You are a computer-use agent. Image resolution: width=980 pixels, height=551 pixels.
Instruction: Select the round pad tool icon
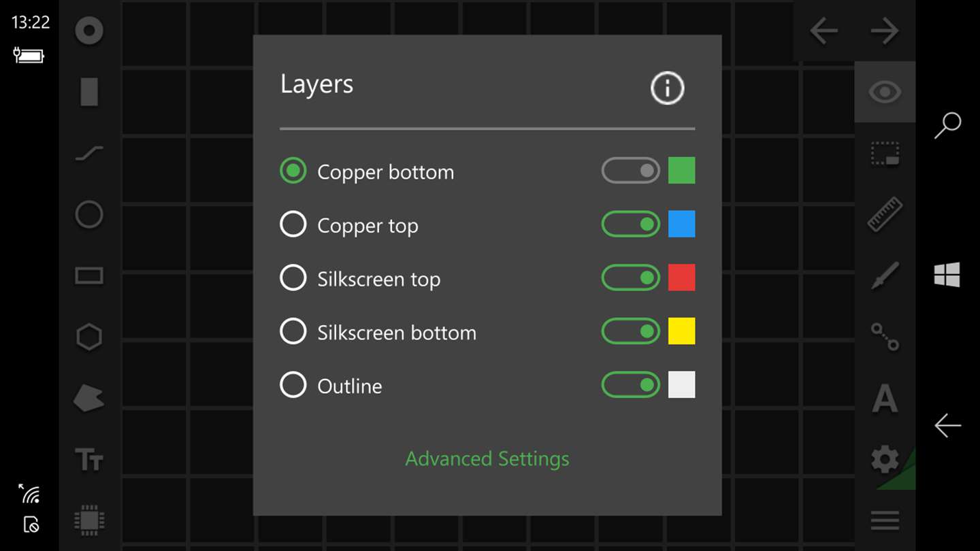pyautogui.click(x=89, y=31)
